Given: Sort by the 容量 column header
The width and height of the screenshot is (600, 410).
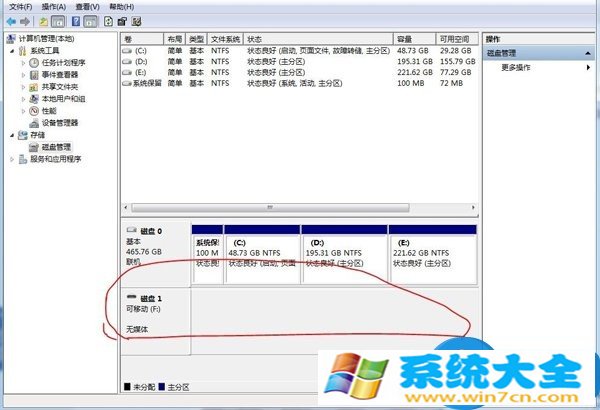Looking at the screenshot, I should (414, 39).
